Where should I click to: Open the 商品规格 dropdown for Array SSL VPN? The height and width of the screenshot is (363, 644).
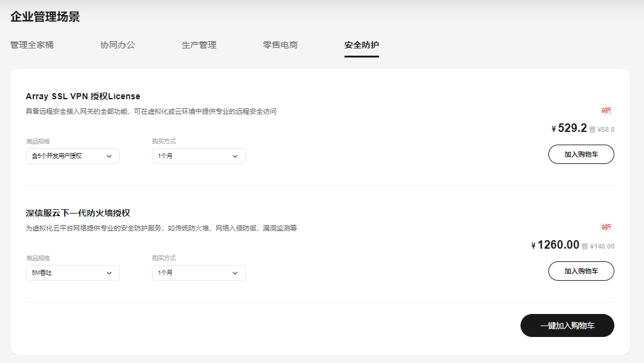[x=72, y=155]
